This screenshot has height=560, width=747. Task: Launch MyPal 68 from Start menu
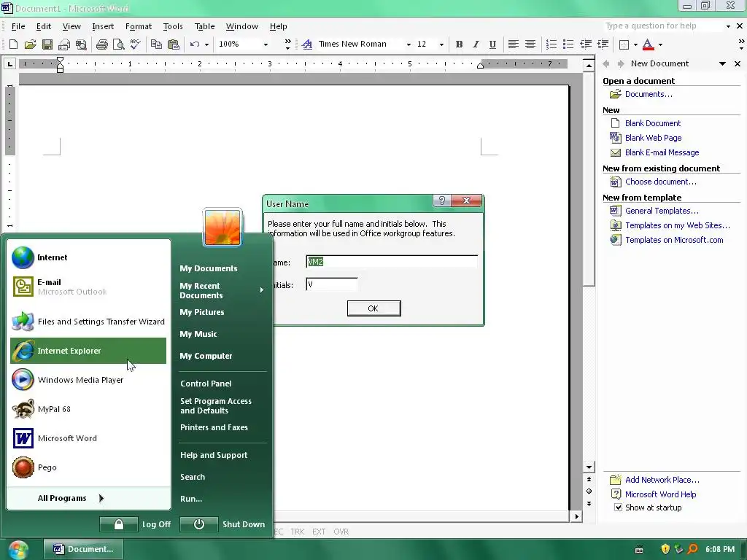pyautogui.click(x=88, y=409)
